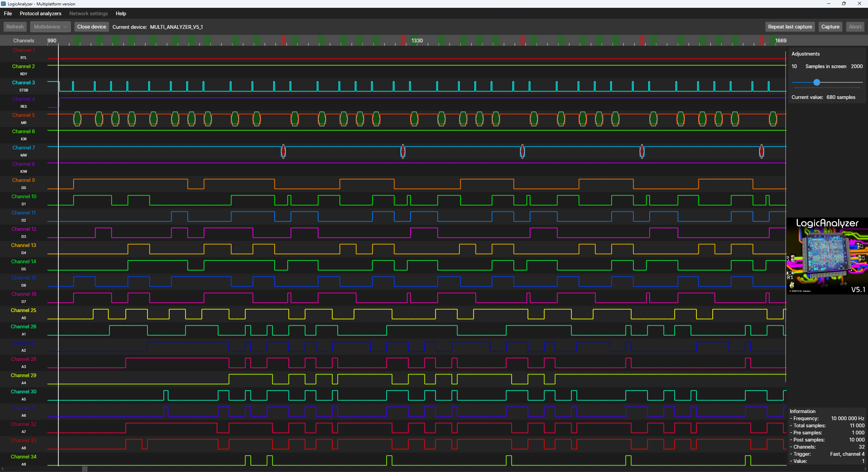This screenshot has width=868, height=472.
Task: Click the Abort button
Action: (x=855, y=27)
